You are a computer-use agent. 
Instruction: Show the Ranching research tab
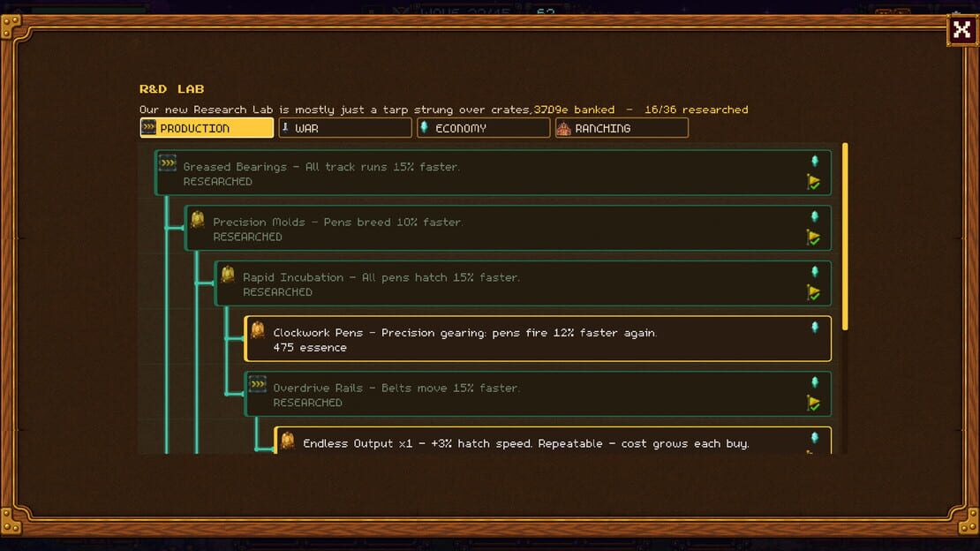(x=622, y=128)
